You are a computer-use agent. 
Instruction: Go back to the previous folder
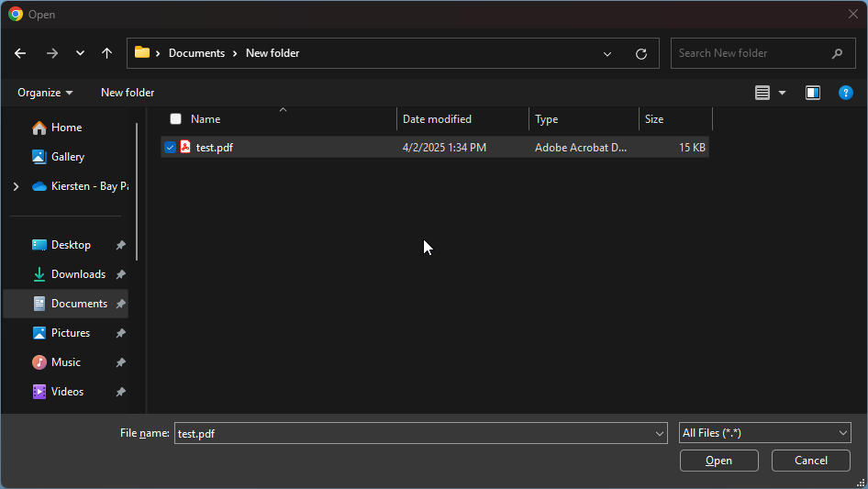[x=20, y=53]
